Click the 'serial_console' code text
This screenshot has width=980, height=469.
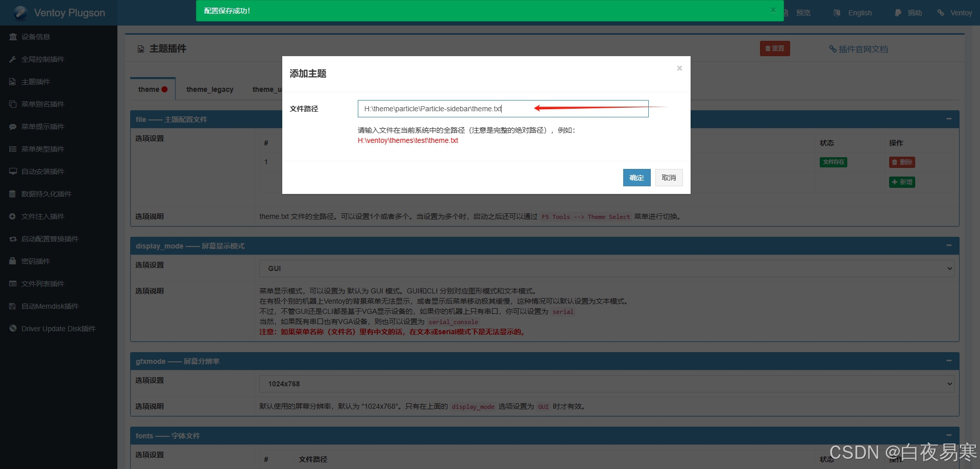pos(453,322)
